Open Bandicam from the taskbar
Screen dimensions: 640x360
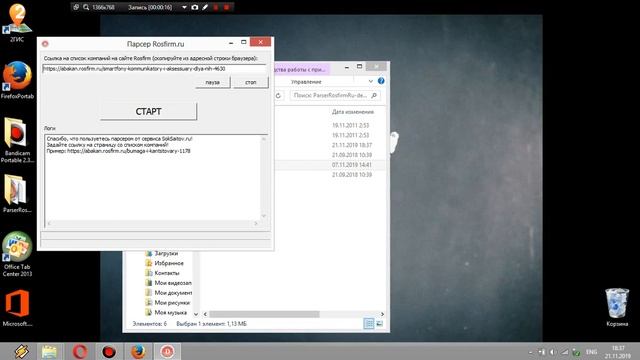point(109,351)
